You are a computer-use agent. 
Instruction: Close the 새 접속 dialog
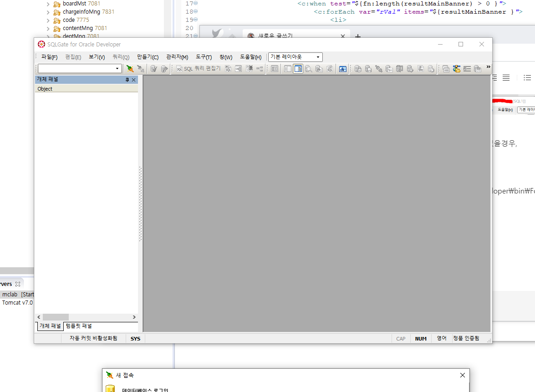(x=463, y=375)
